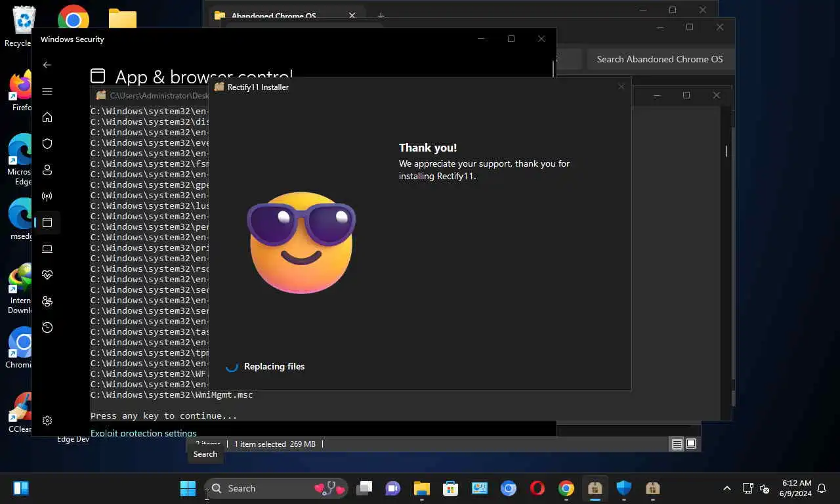Add a new File Explorer tab

click(381, 16)
